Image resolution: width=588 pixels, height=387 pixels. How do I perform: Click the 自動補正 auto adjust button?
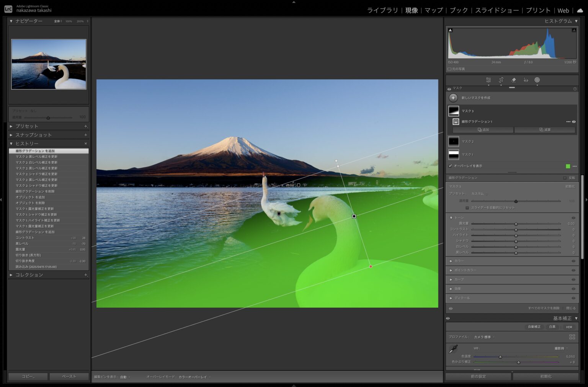coord(534,327)
